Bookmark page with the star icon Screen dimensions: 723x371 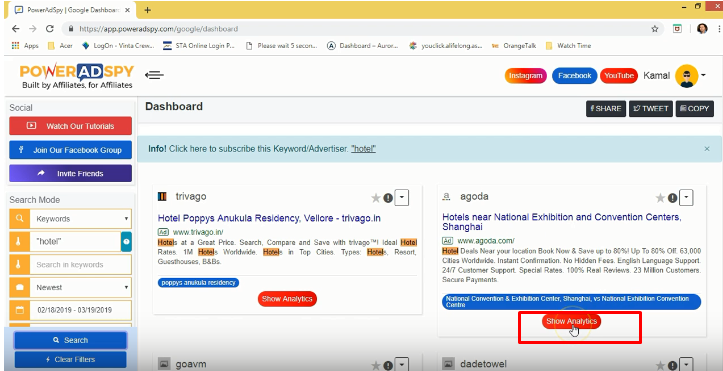pos(655,29)
